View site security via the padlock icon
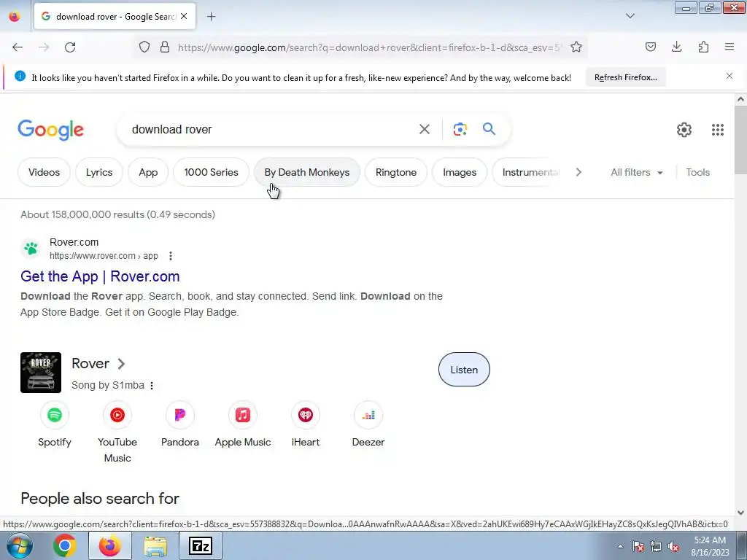The image size is (747, 560). coord(165,47)
